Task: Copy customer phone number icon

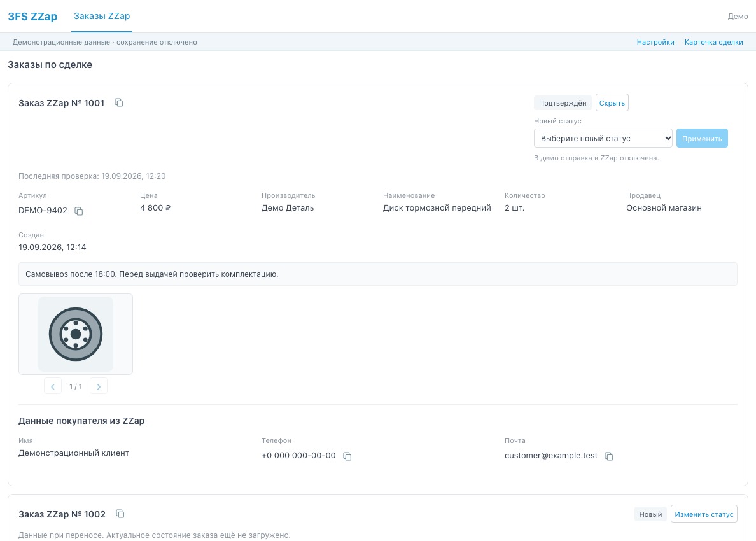Action: point(347,456)
